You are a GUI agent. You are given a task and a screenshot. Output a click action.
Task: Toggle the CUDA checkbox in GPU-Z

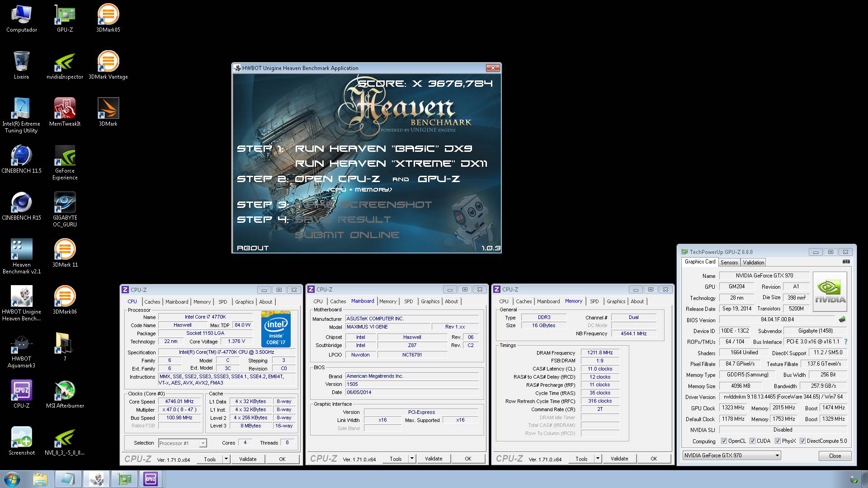pos(752,441)
